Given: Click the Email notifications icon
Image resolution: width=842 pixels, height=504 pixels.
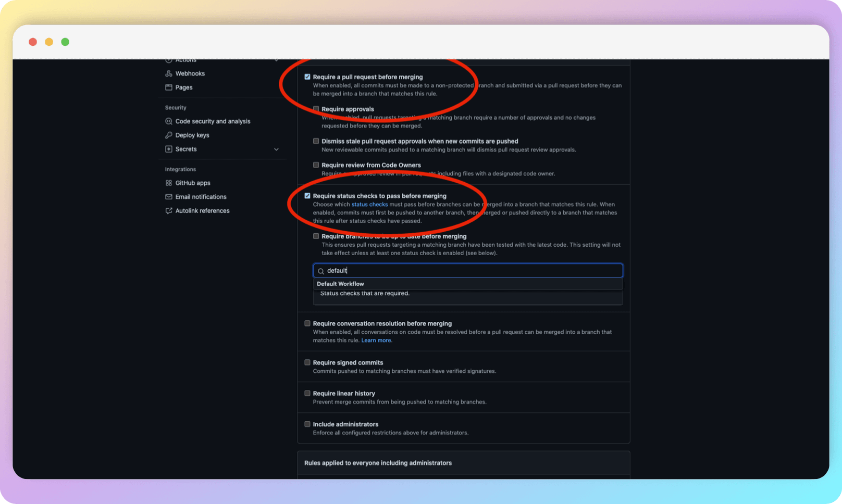Looking at the screenshot, I should pyautogui.click(x=168, y=197).
